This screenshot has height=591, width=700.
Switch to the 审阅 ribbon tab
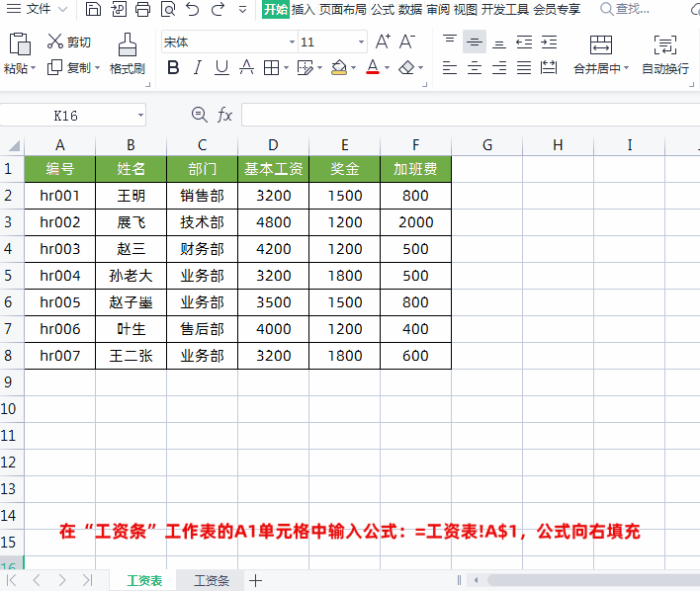tap(438, 9)
